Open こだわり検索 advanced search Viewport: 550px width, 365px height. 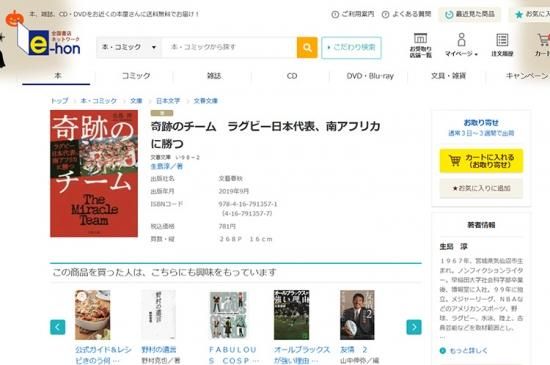tap(351, 47)
